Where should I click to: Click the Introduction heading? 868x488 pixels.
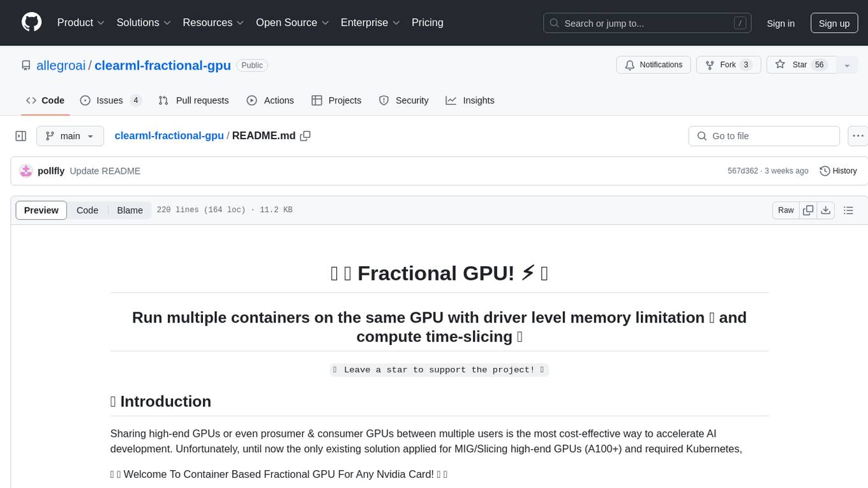pos(161,401)
